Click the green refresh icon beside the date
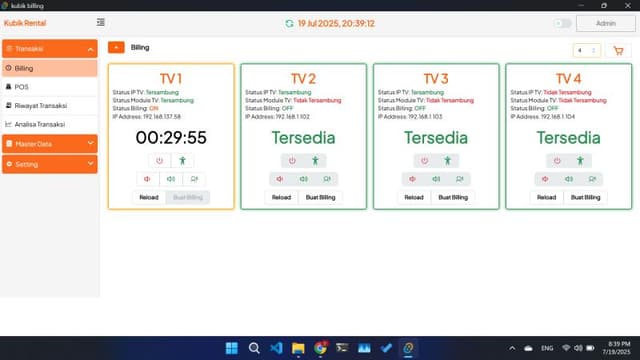Image resolution: width=640 pixels, height=360 pixels. pyautogui.click(x=289, y=24)
